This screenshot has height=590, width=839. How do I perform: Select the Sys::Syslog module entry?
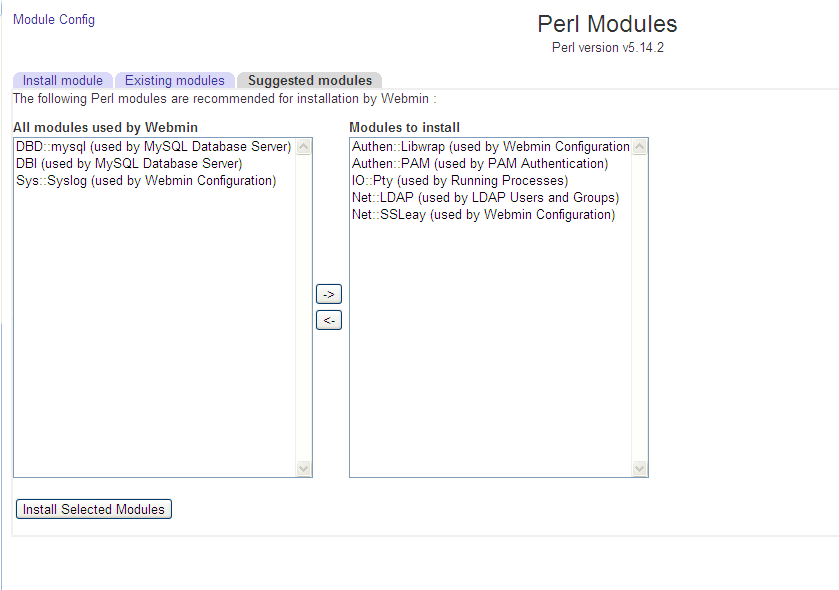[x=146, y=180]
